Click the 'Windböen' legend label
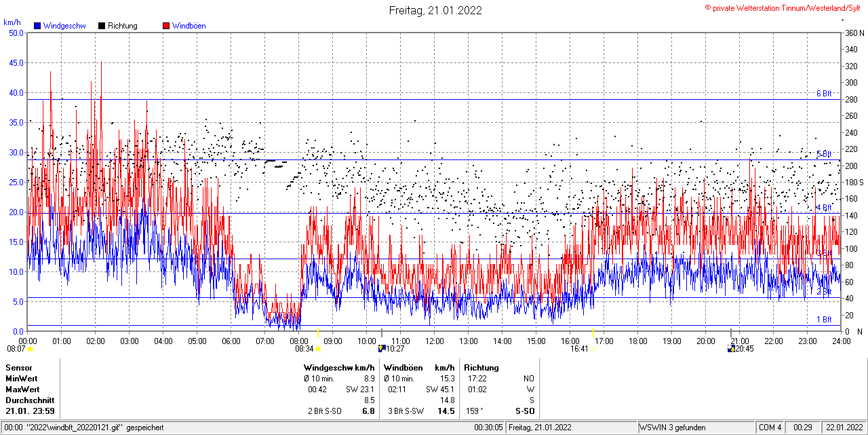 (x=189, y=26)
